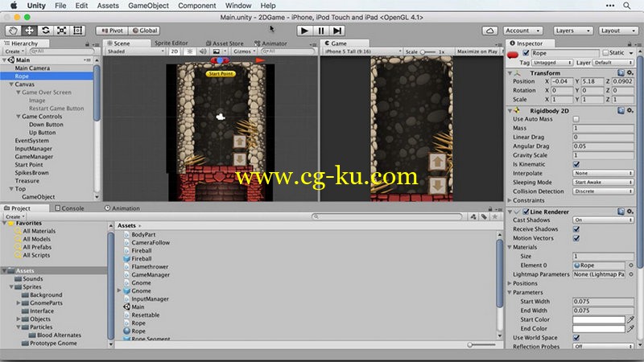Click Create button in Hierarchy
The image size is (644, 362).
pyautogui.click(x=14, y=51)
